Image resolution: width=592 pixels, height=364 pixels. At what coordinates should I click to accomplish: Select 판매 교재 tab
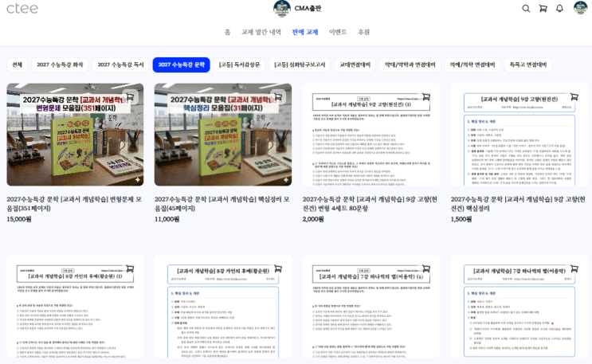[x=305, y=32]
